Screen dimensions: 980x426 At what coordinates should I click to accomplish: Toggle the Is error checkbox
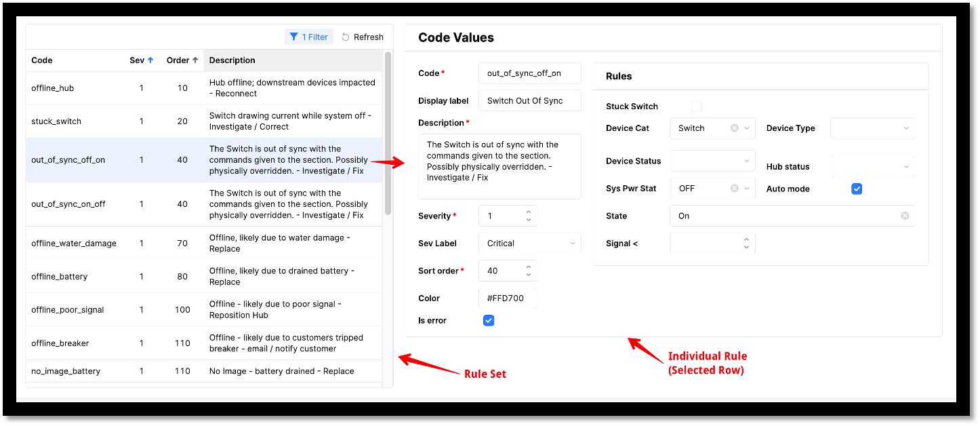489,320
